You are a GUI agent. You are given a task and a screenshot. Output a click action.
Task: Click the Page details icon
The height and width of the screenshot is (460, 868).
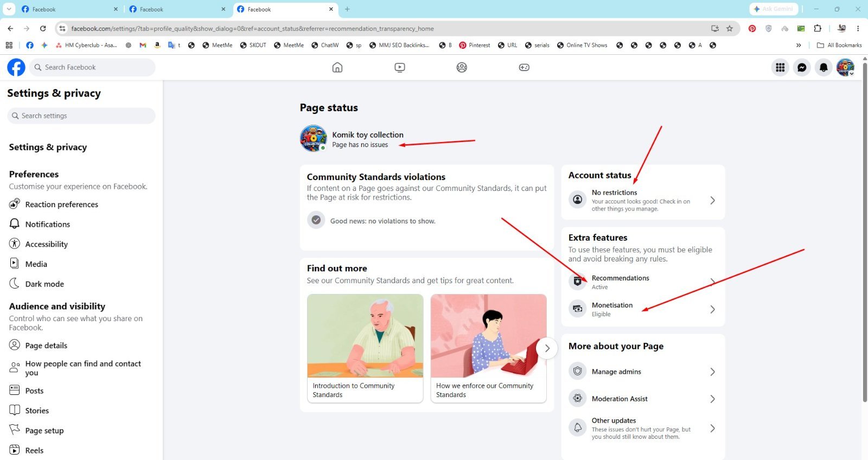coord(15,345)
